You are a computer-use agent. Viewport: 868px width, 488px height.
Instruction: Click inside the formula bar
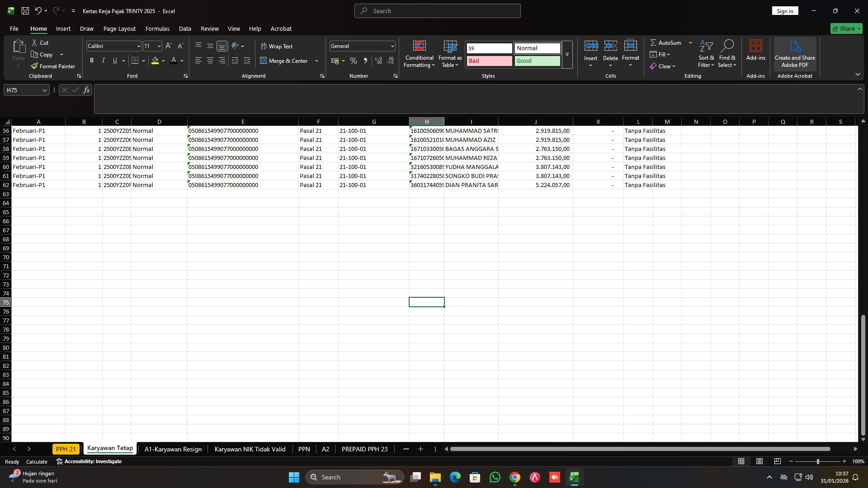[x=316, y=99]
